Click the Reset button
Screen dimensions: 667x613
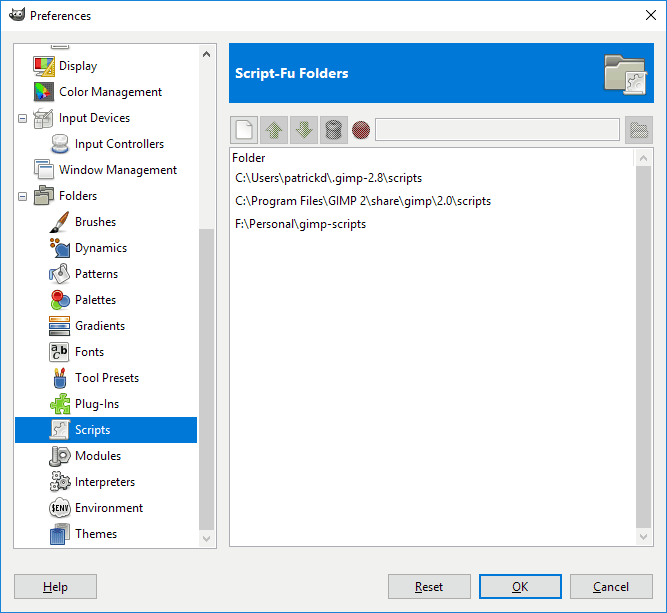(429, 587)
